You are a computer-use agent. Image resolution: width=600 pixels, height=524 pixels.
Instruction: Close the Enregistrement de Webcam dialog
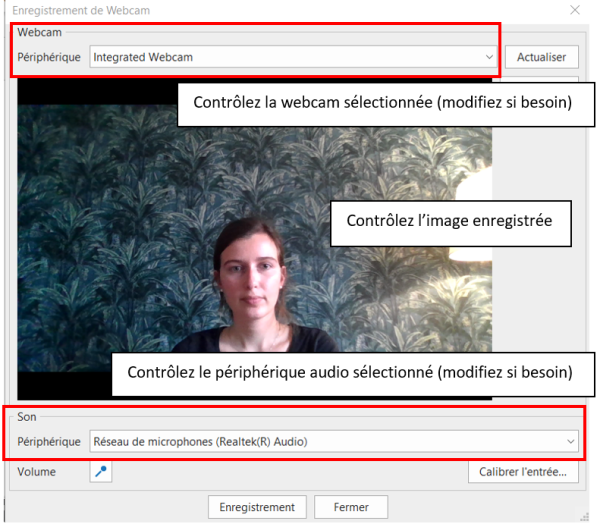coord(574,10)
